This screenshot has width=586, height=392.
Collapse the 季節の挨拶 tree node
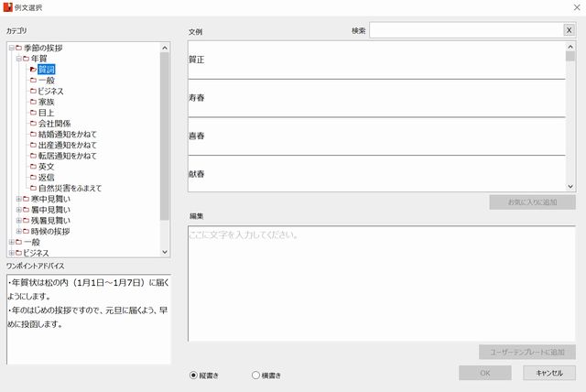[10, 48]
